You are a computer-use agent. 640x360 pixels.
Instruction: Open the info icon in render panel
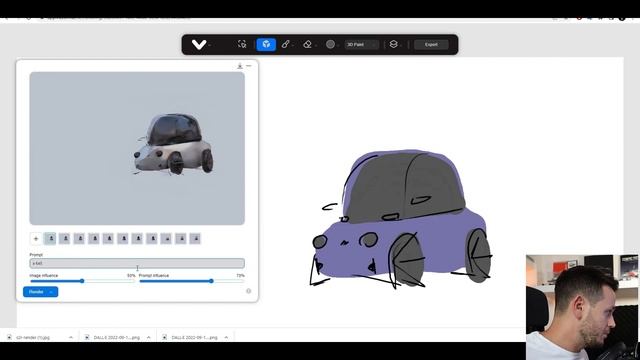pos(249,291)
